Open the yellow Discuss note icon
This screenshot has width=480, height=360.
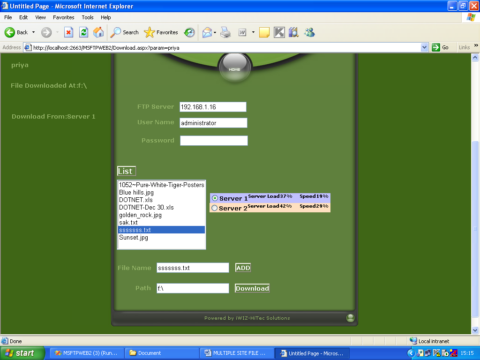coord(264,32)
